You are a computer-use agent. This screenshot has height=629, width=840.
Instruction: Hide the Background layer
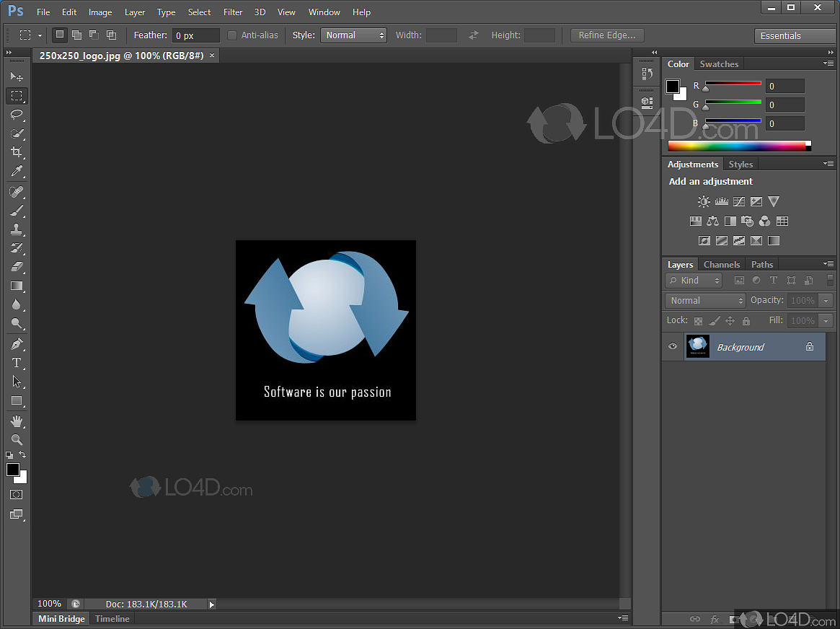pyautogui.click(x=673, y=347)
